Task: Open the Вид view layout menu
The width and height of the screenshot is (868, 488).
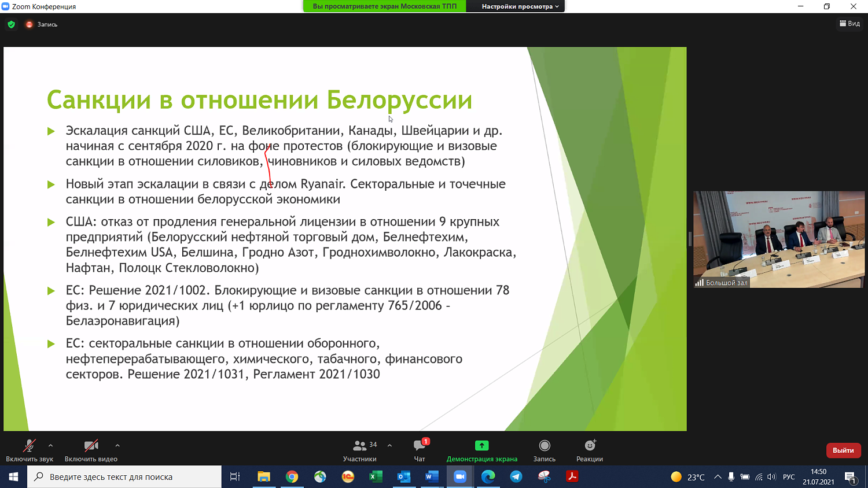Action: point(849,24)
